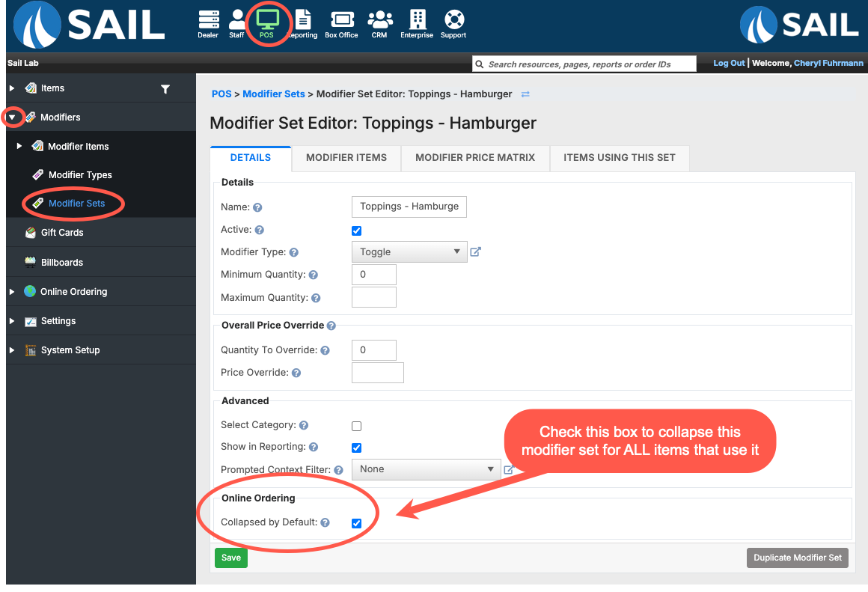Open Cheryl Fuhrmann profile link
This screenshot has width=868, height=592.
pyautogui.click(x=828, y=63)
